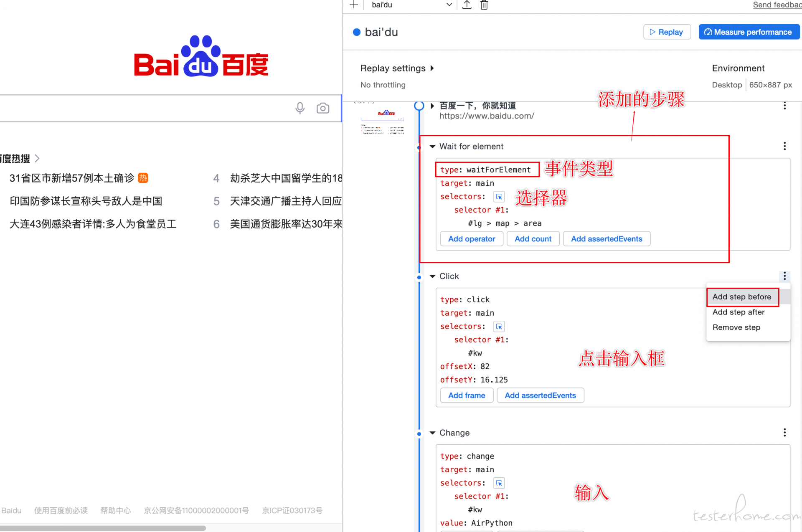Open headline 大连43例感染者详情
Screen dimensions: 802x532
tap(93, 224)
